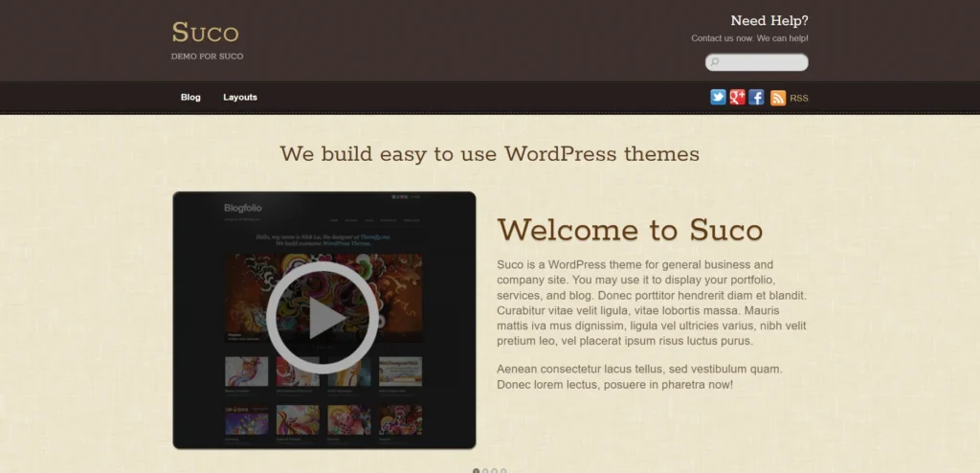Open the Layouts menu item
980x473 pixels.
[240, 97]
